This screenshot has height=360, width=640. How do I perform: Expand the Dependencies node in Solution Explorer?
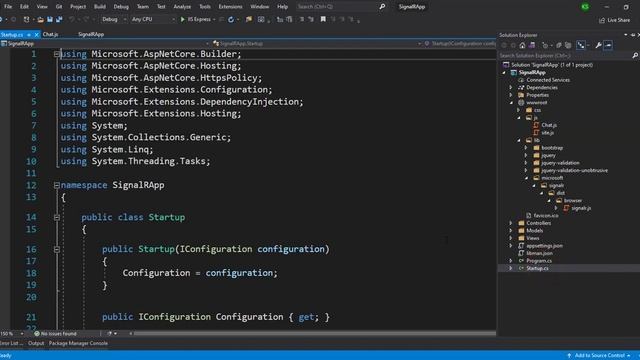(x=511, y=87)
